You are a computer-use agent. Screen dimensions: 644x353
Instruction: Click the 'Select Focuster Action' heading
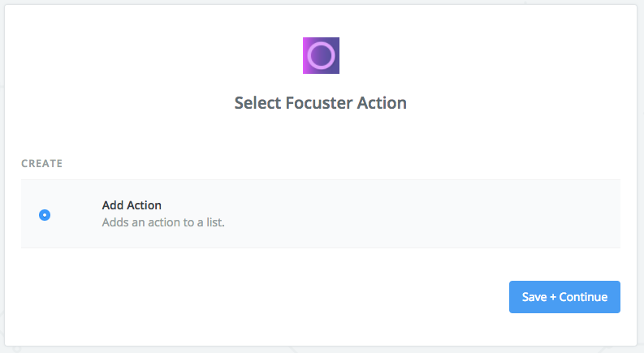coord(320,103)
